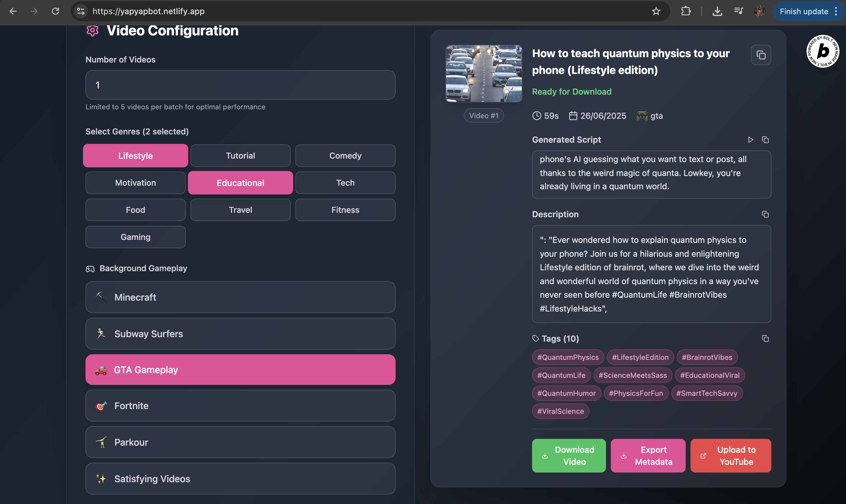Bookmark page with star icon
Image resolution: width=846 pixels, height=504 pixels.
[656, 11]
